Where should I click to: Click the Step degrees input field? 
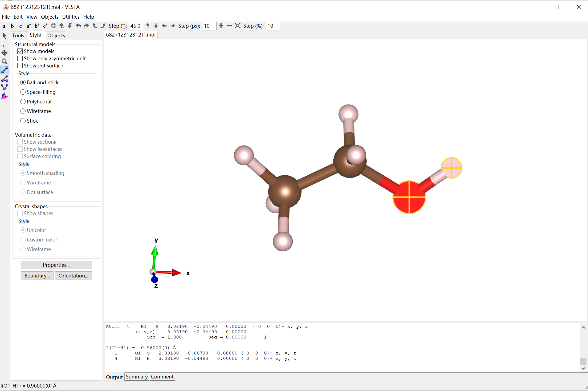tap(136, 26)
